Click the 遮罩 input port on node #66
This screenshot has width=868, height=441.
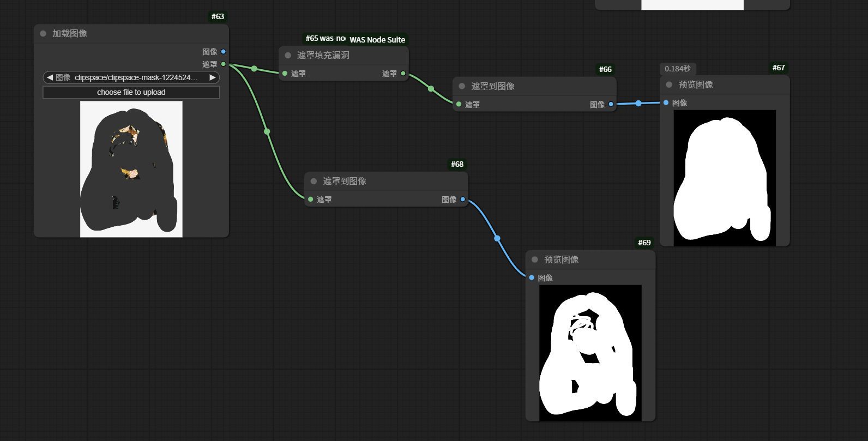click(x=459, y=104)
